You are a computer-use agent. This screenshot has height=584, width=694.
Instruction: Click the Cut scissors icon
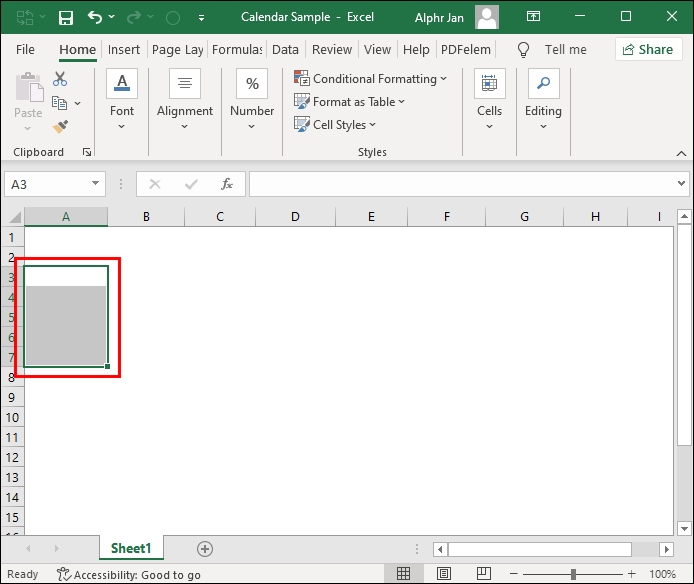(x=60, y=79)
